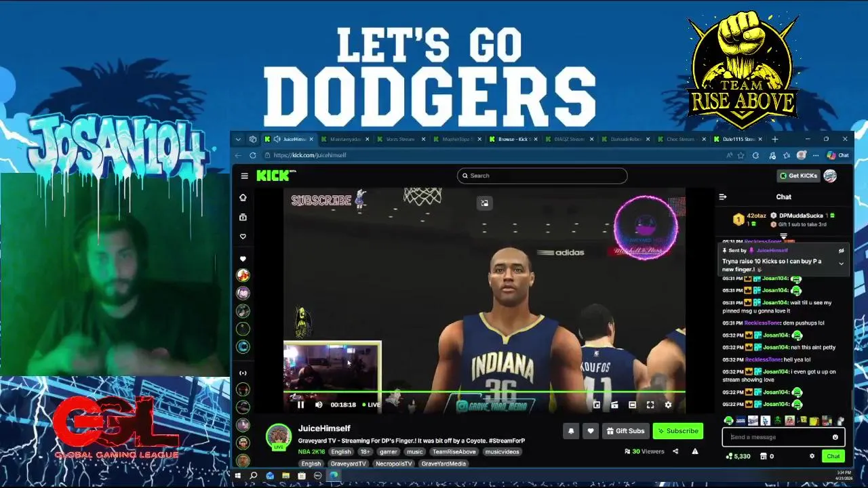Open the Kick hamburger sidebar menu
The image size is (868, 488).
pyautogui.click(x=244, y=176)
